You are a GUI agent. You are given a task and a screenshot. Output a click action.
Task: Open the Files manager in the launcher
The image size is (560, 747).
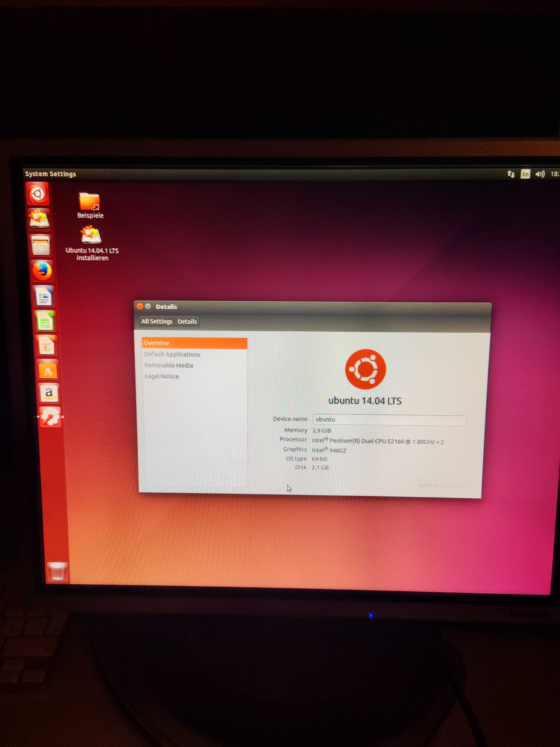pyautogui.click(x=40, y=245)
